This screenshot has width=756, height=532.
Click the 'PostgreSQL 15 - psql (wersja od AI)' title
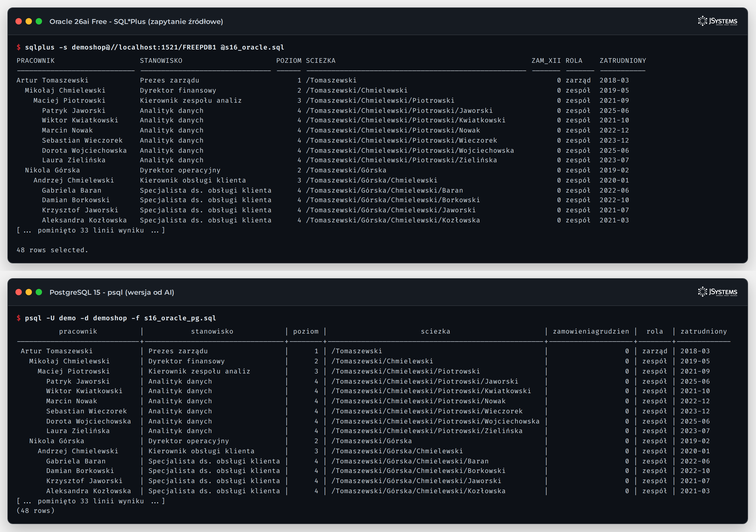112,292
